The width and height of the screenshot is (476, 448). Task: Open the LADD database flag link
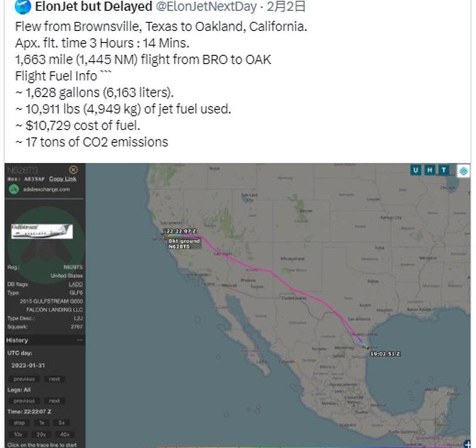[x=76, y=284]
